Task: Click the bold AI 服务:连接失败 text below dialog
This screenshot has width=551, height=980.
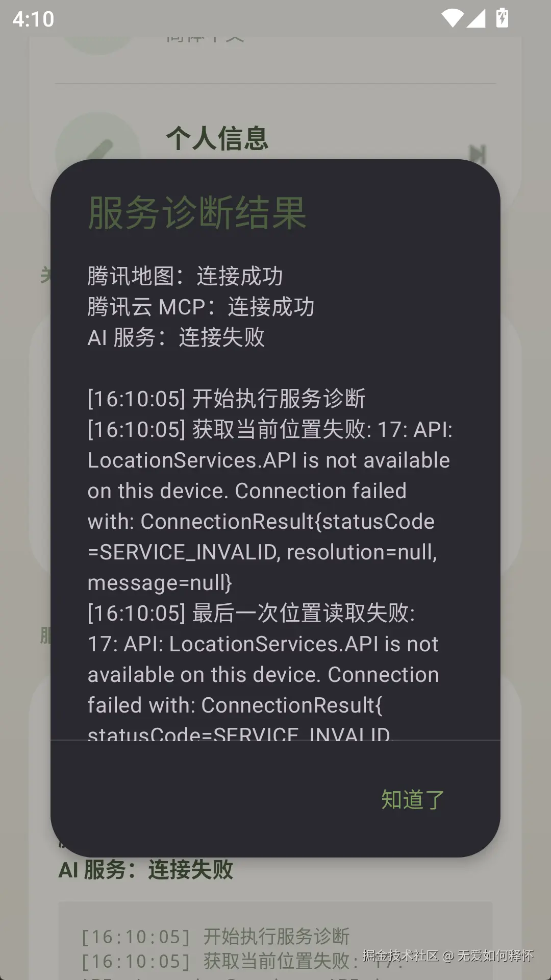Action: click(x=146, y=870)
